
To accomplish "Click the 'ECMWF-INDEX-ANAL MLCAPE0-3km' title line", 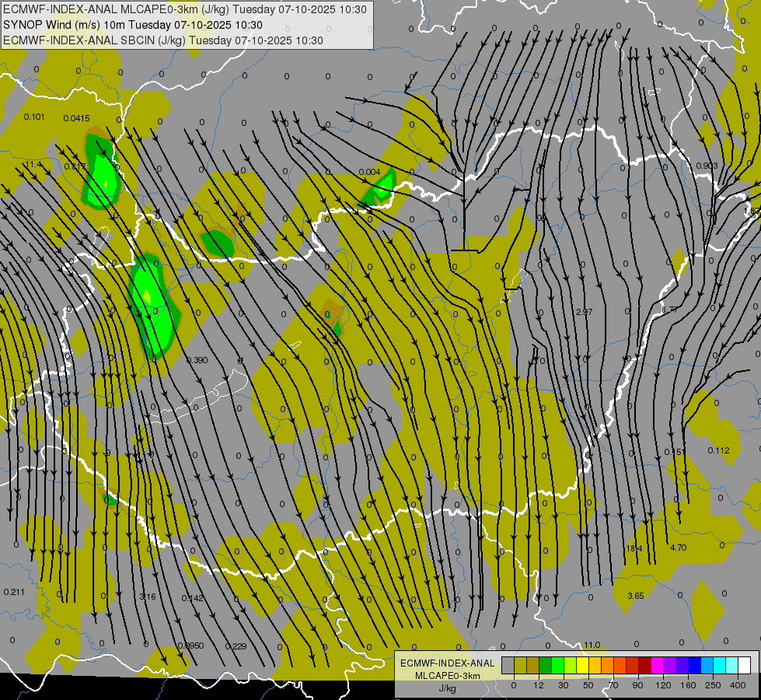I will 185,9.
